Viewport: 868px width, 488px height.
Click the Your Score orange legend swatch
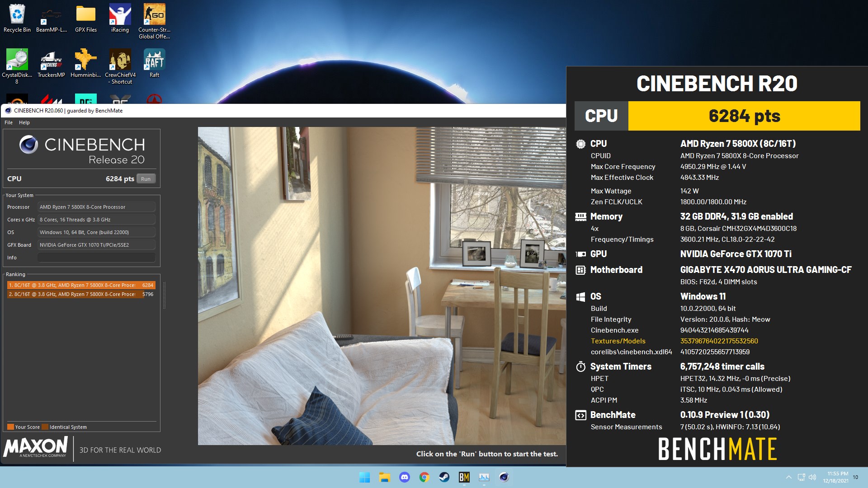click(10, 427)
